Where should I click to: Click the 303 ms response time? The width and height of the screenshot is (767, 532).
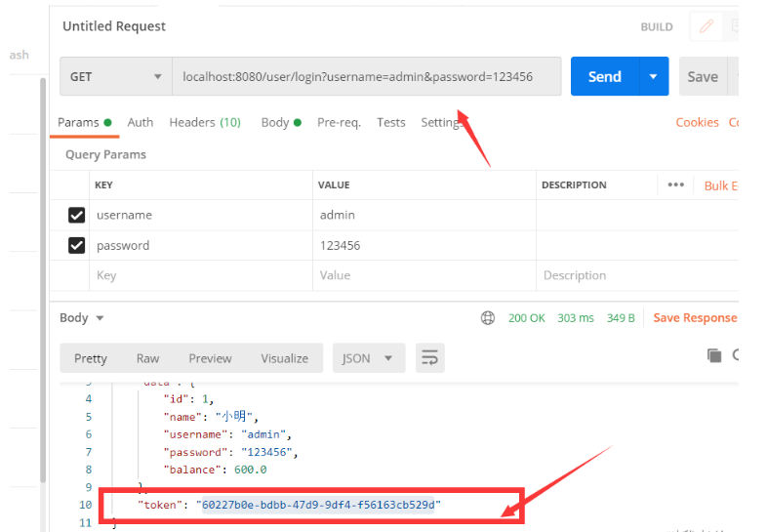pos(576,318)
